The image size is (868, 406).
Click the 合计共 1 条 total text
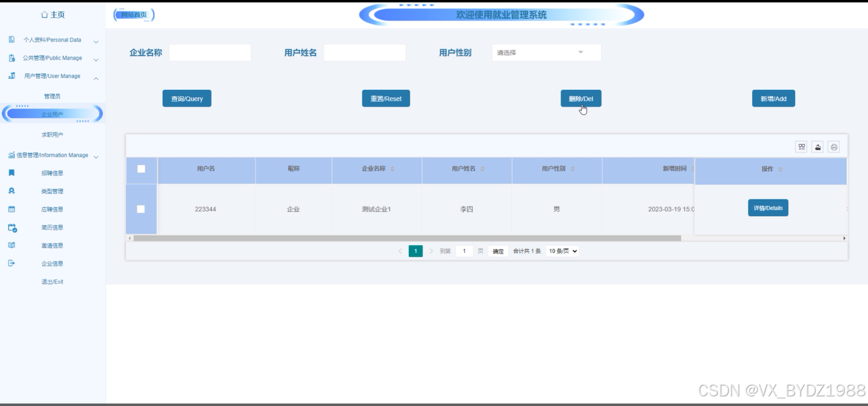527,251
